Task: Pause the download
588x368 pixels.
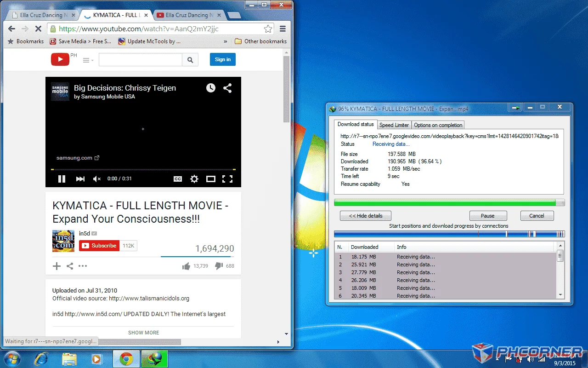Action: (x=488, y=216)
